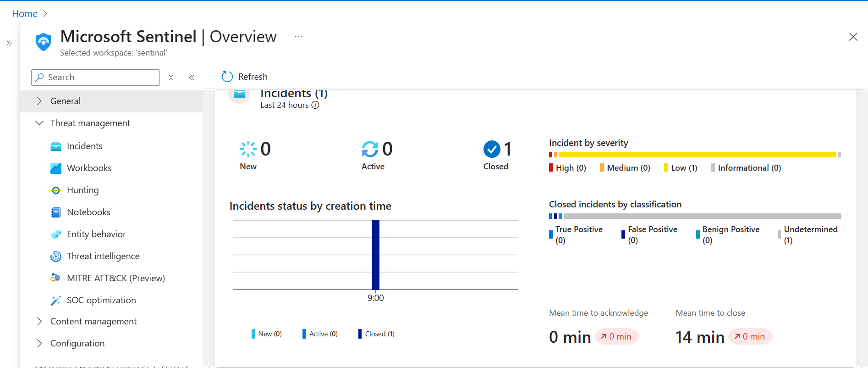Screen dimensions: 868x368
Task: Open Incidents from the sidebar
Action: point(84,146)
